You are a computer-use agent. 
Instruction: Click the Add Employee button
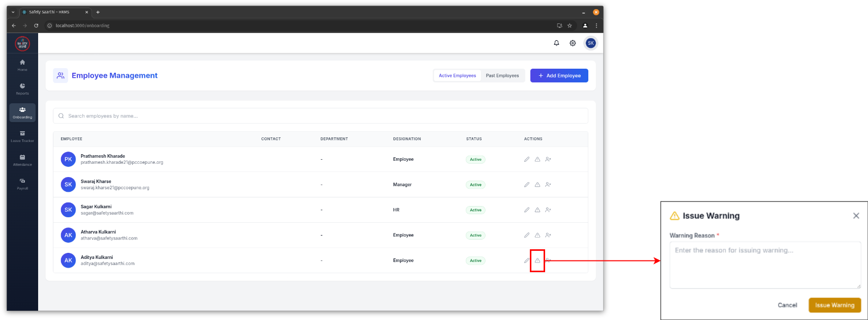click(559, 76)
